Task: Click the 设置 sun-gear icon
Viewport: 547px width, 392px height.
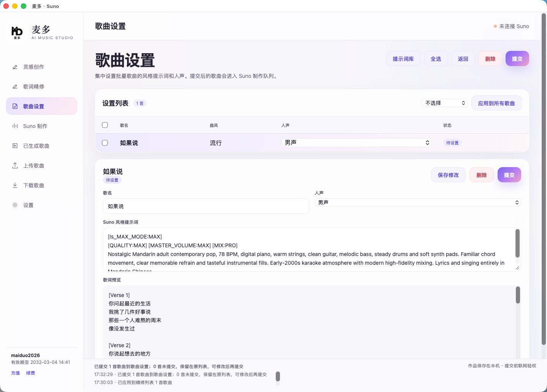Action: tap(15, 205)
